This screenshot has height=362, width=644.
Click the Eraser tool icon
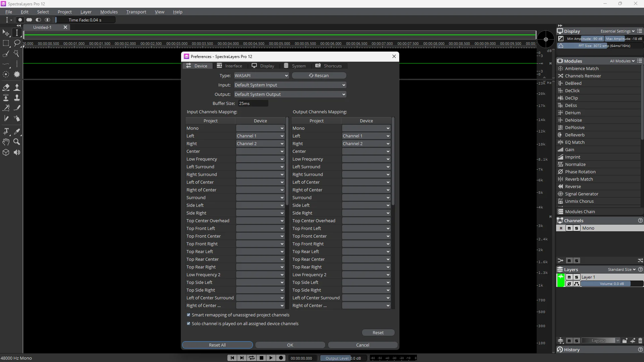6,87
